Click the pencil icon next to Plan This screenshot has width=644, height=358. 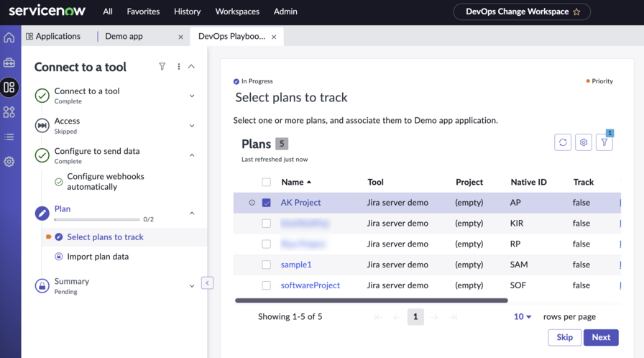tap(42, 213)
